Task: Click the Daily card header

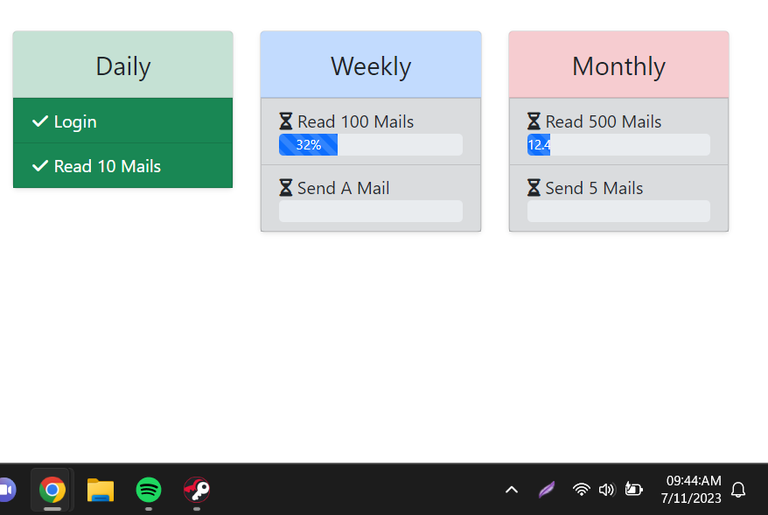Action: pos(123,64)
